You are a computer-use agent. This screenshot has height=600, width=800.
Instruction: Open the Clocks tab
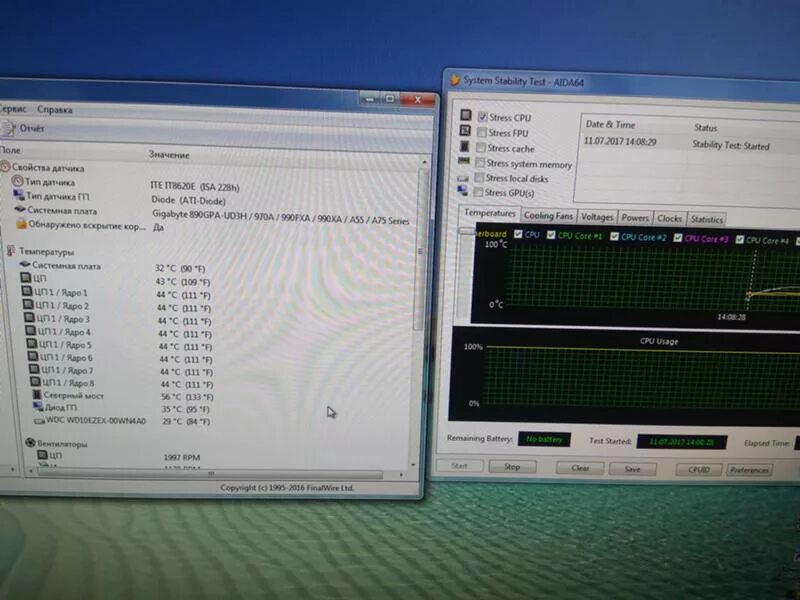tap(669, 218)
